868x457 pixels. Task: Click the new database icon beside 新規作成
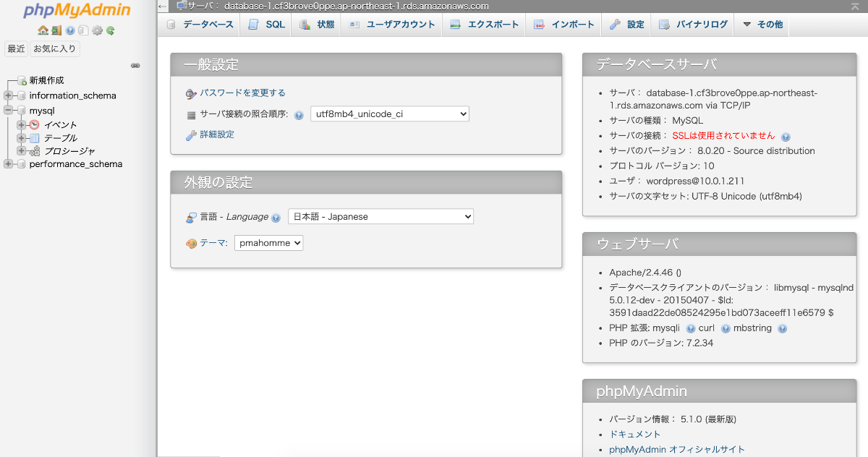coord(22,80)
